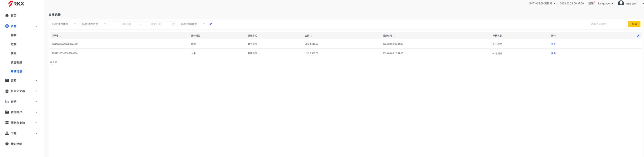Viewport: 644px width, 157px height.
Task: Open 资金明细 in the sidebar
Action: coord(16,62)
